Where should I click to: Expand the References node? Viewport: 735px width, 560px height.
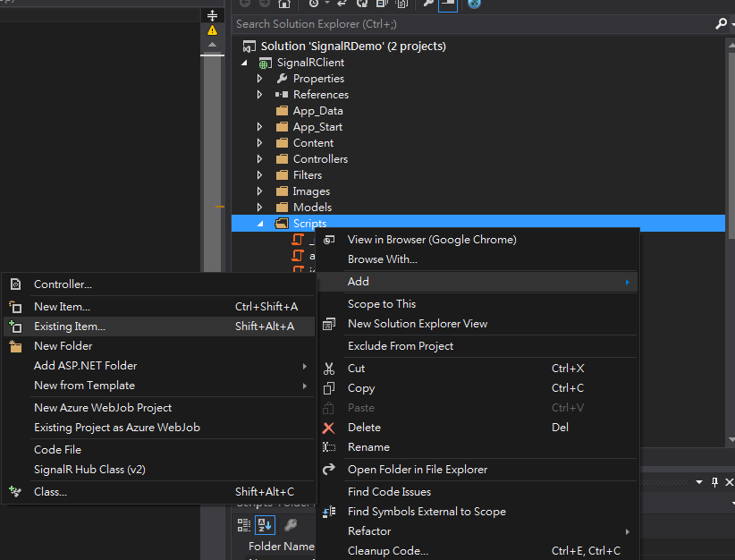260,94
